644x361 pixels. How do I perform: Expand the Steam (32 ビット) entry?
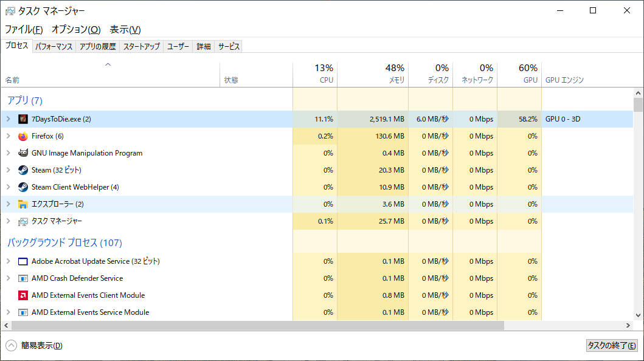pos(9,170)
